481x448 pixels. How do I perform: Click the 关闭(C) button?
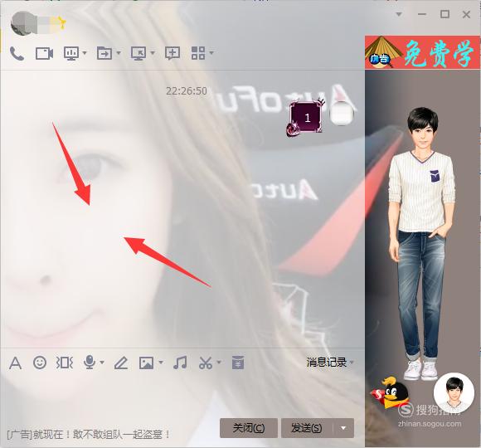tap(249, 428)
